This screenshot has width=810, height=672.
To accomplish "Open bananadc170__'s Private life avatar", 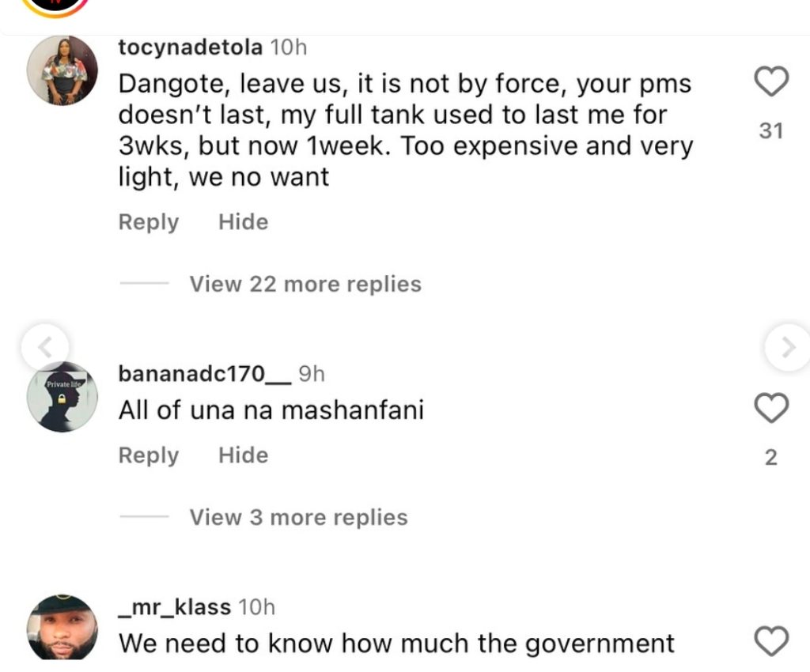I will [x=62, y=397].
